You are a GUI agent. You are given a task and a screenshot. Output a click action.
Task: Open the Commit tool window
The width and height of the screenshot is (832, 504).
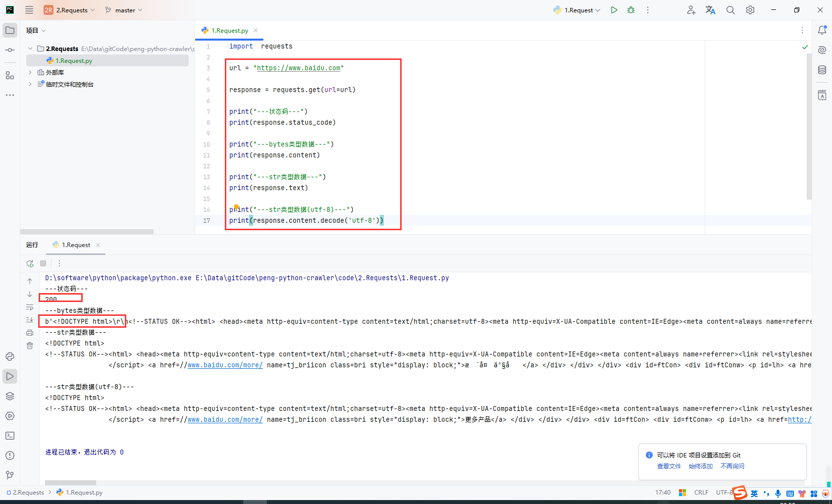(10, 50)
